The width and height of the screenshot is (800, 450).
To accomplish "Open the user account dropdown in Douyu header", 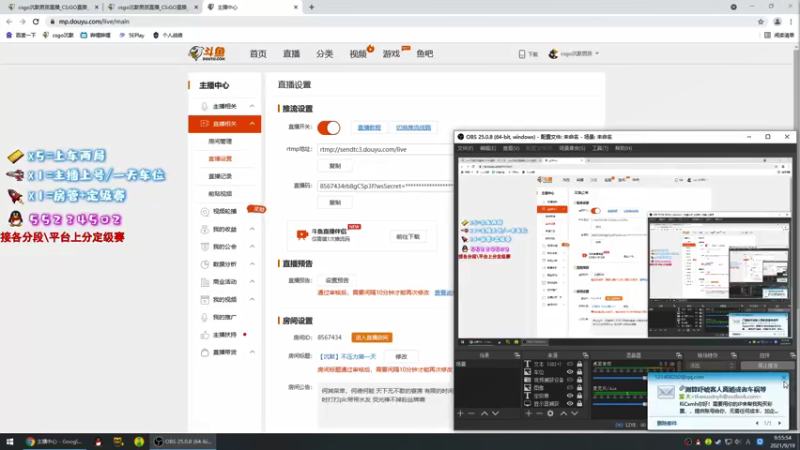I will point(574,54).
